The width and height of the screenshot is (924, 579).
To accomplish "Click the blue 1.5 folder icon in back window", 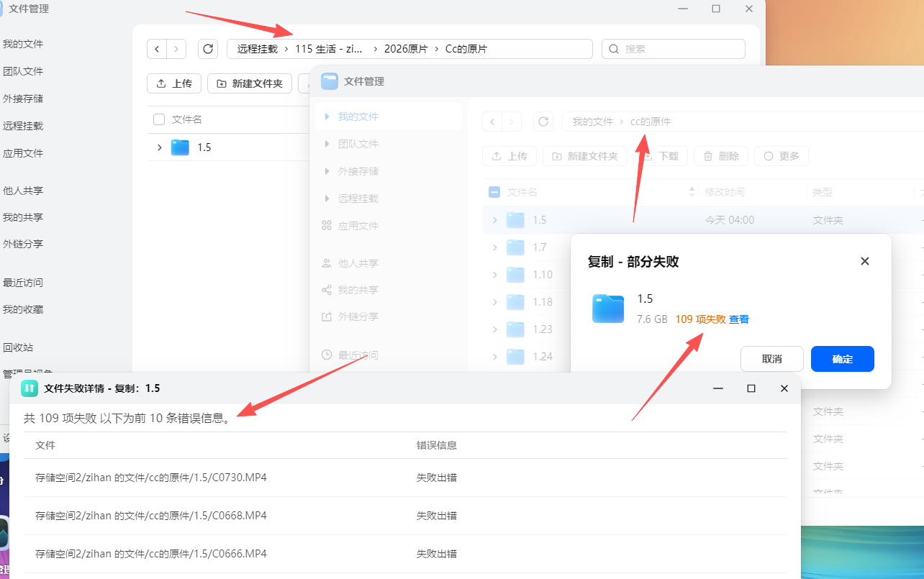I will click(x=180, y=147).
